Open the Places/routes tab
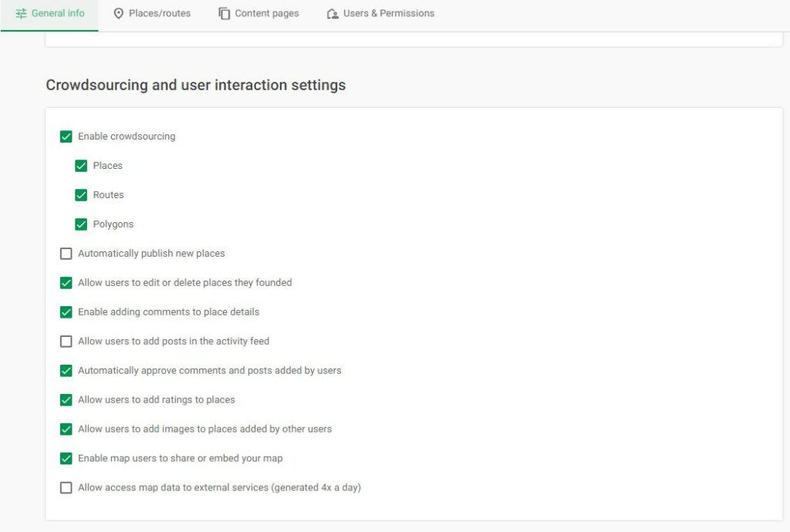Image resolution: width=790 pixels, height=532 pixels. 152,14
